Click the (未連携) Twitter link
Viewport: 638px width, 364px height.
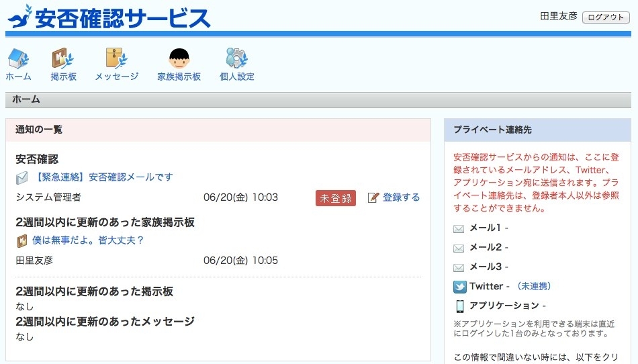click(x=533, y=286)
